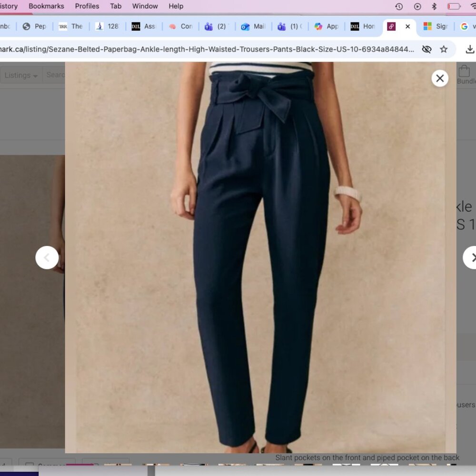Switch to the Pep browser tab
This screenshot has height=476, width=476.
pyautogui.click(x=34, y=26)
